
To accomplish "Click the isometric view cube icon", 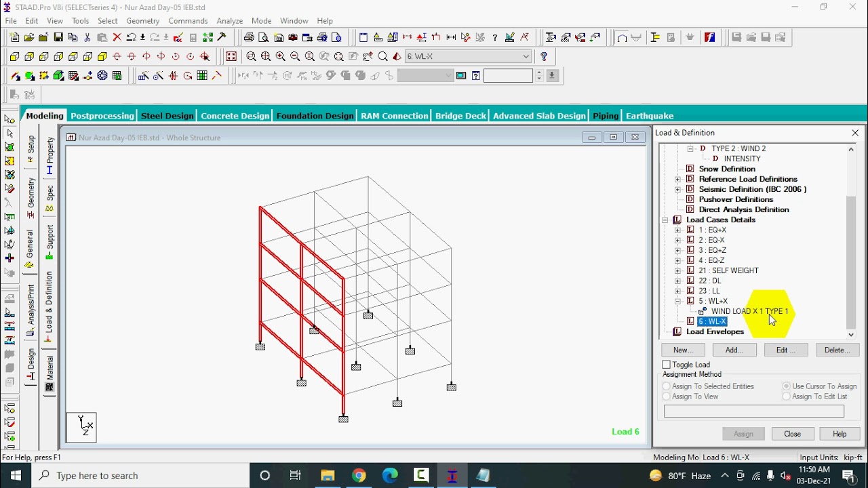I will [102, 57].
